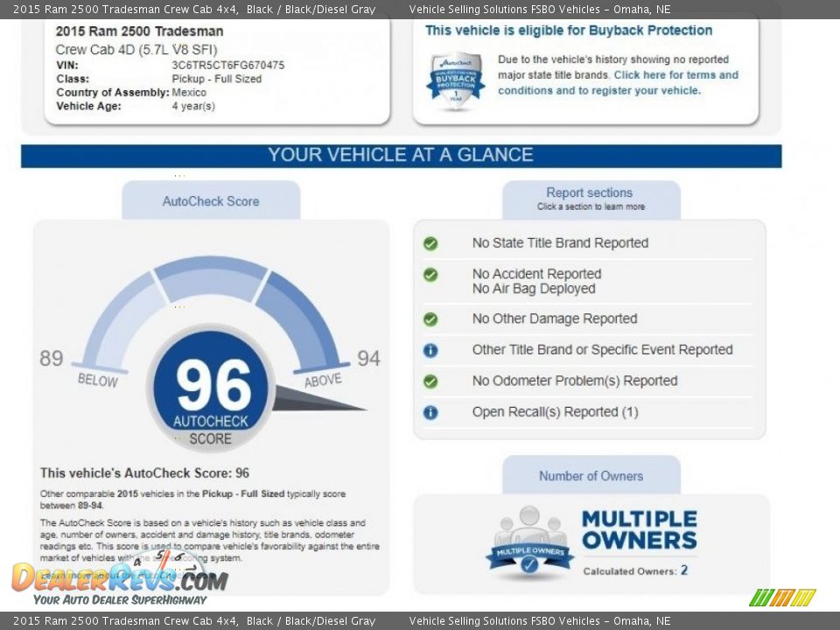The image size is (840, 630).
Task: Click the Mexico country of assembly value
Action: (189, 92)
